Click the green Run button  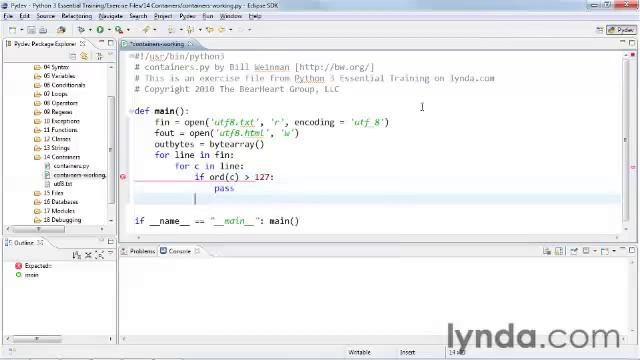tap(100, 30)
